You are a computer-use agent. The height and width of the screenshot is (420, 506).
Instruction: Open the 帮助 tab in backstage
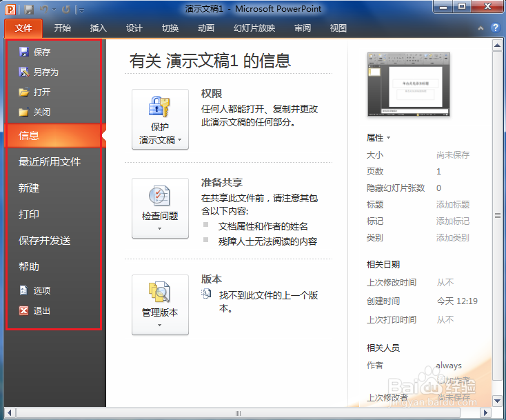coord(29,266)
